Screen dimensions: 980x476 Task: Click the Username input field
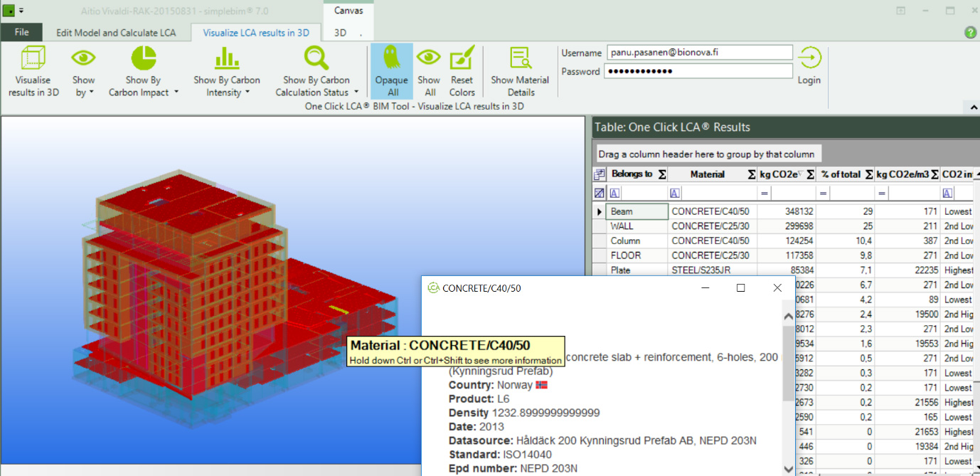tap(699, 53)
